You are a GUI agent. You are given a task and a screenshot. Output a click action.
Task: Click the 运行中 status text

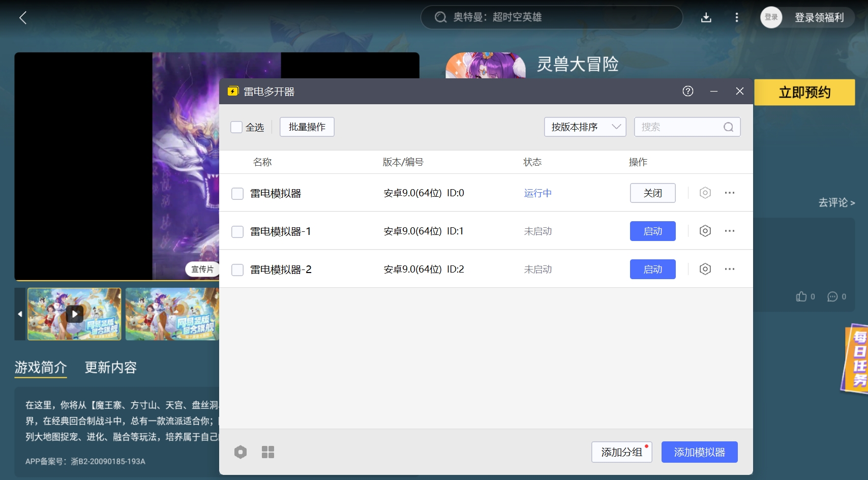point(538,193)
